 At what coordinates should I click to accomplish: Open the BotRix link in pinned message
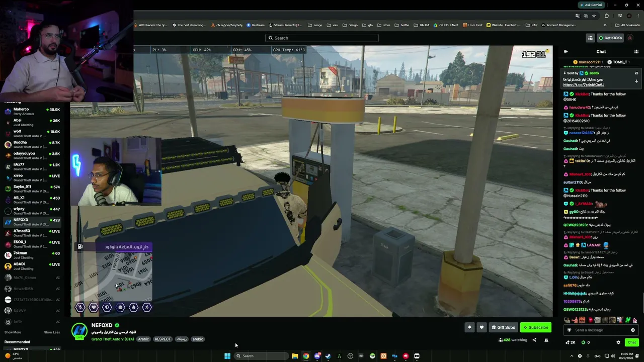point(583,85)
